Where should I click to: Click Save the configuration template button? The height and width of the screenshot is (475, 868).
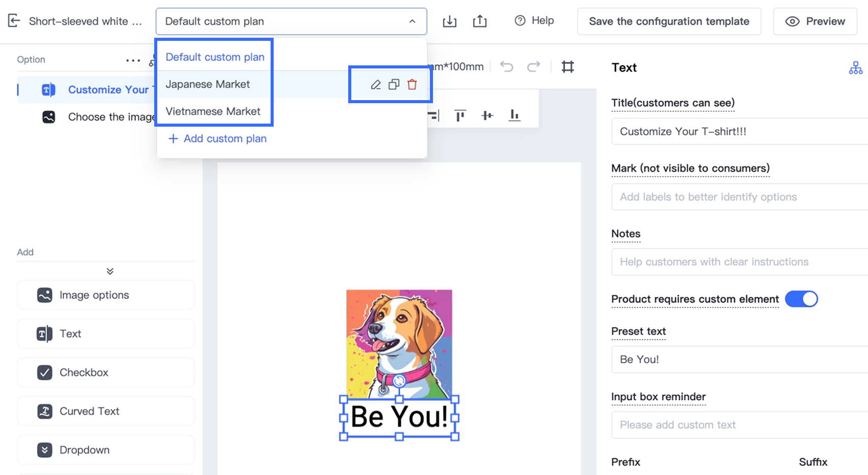669,21
